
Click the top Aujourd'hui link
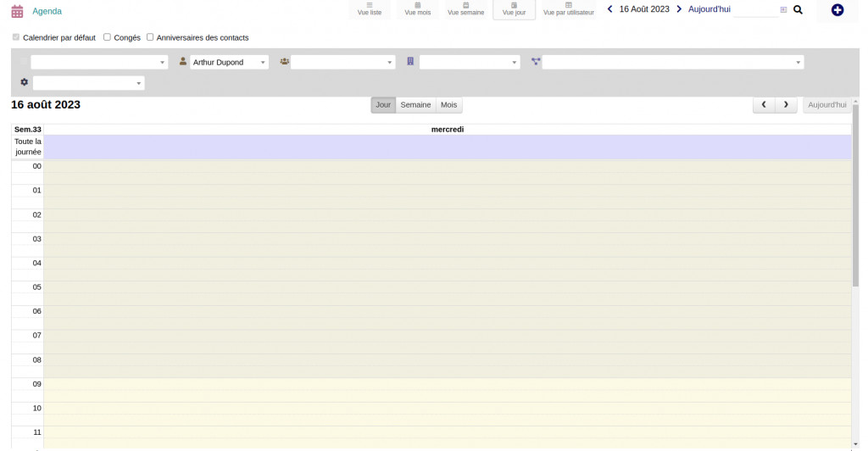click(x=709, y=8)
